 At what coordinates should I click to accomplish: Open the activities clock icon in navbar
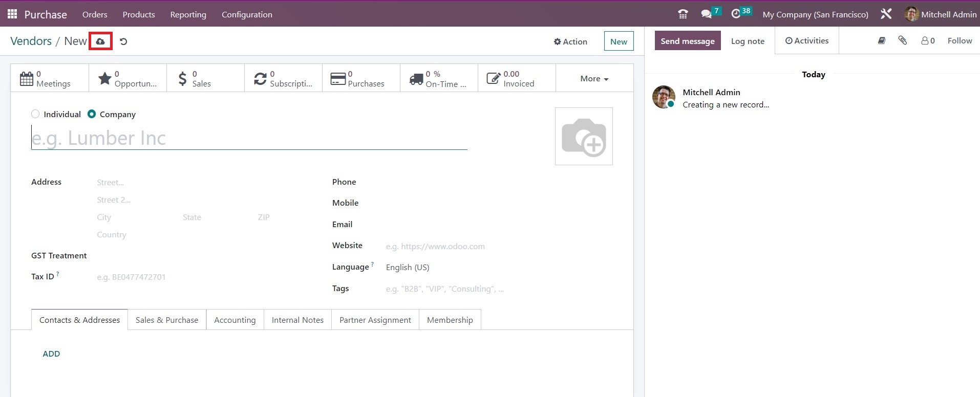pos(736,14)
